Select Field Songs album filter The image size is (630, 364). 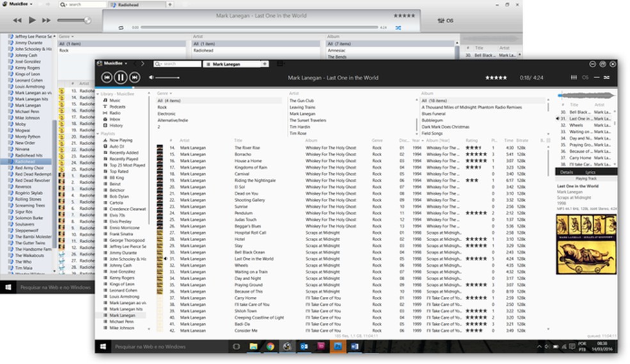(x=432, y=133)
